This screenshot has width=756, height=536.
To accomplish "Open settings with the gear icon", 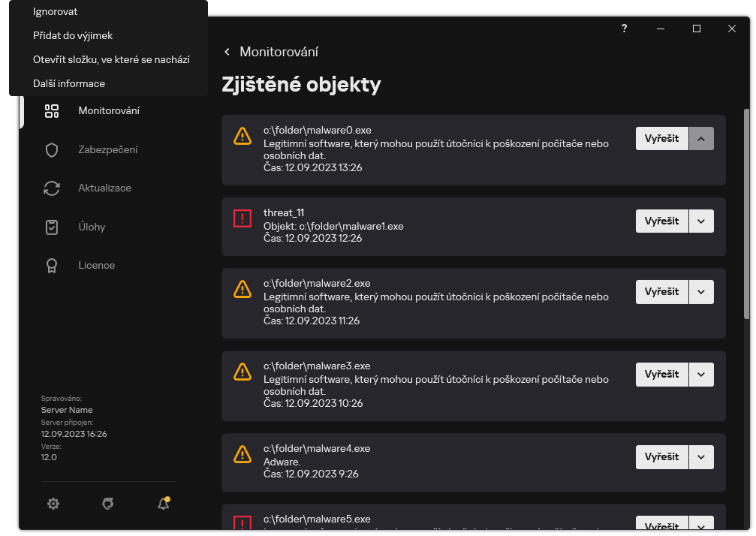I will (x=53, y=504).
